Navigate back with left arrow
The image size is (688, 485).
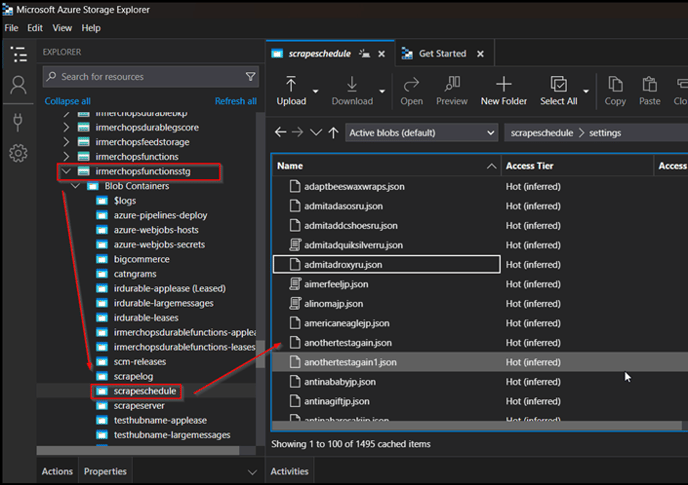pyautogui.click(x=280, y=132)
